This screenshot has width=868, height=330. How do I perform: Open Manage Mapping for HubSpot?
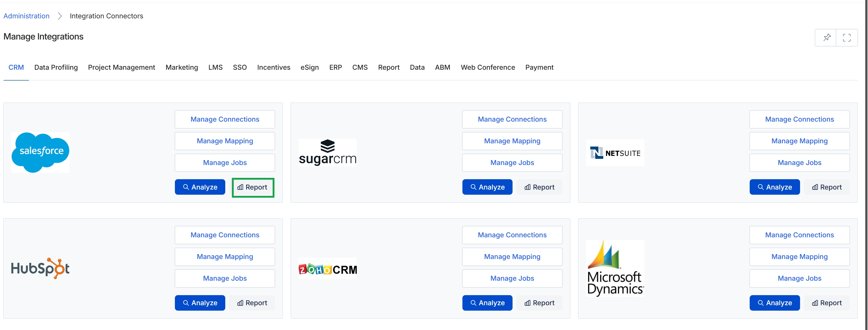[x=225, y=257]
